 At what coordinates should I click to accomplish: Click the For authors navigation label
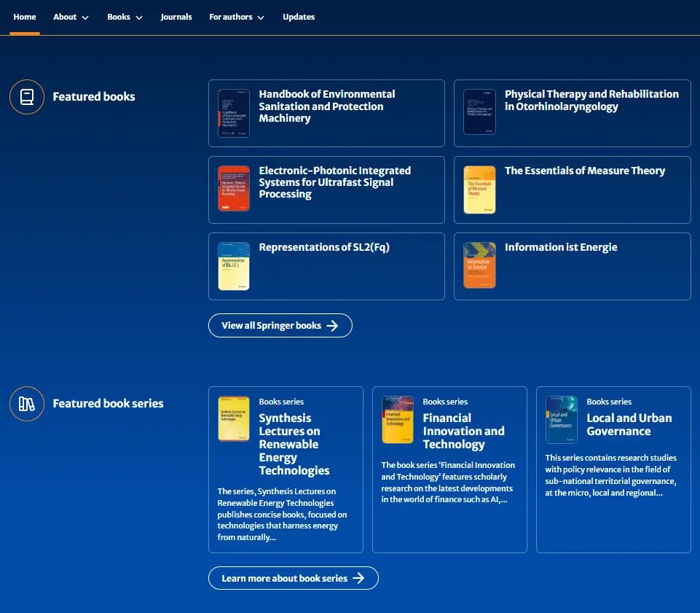231,17
